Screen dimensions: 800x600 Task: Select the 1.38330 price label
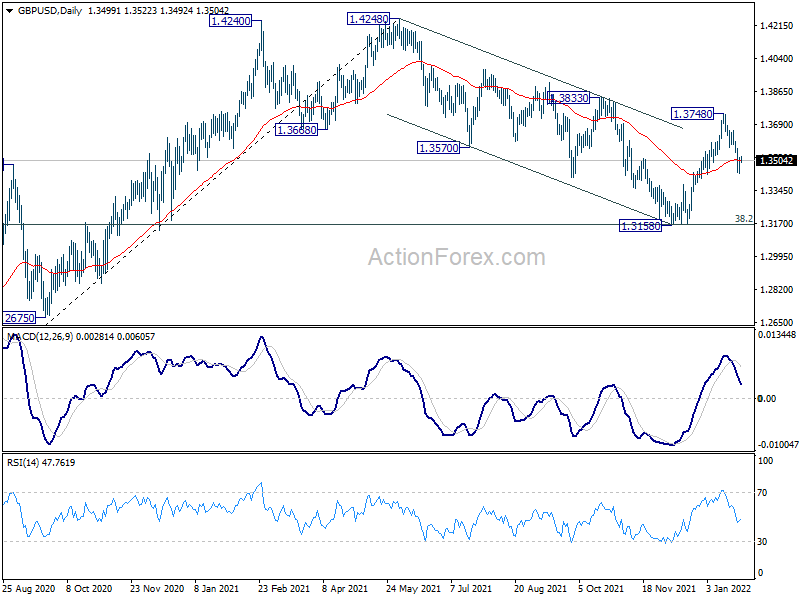tap(568, 97)
